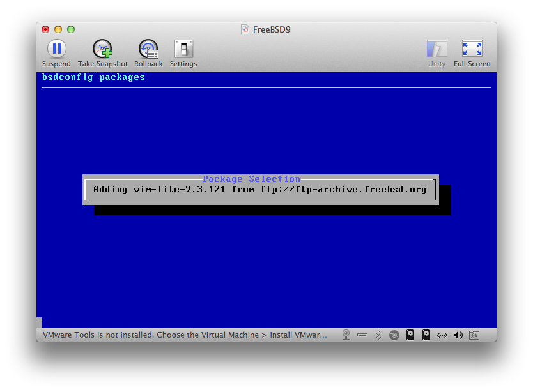Click the second hard disk status icon

coord(426,335)
